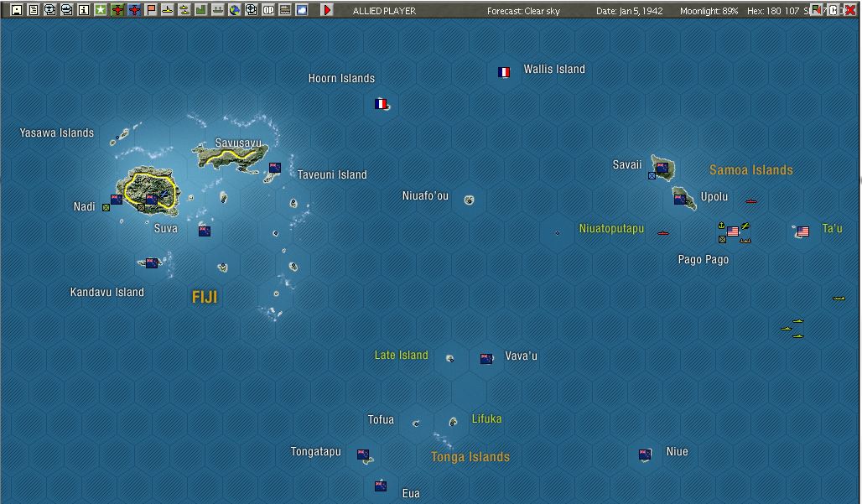Select the Upolu base flag
The width and height of the screenshot is (862, 504).
[680, 199]
